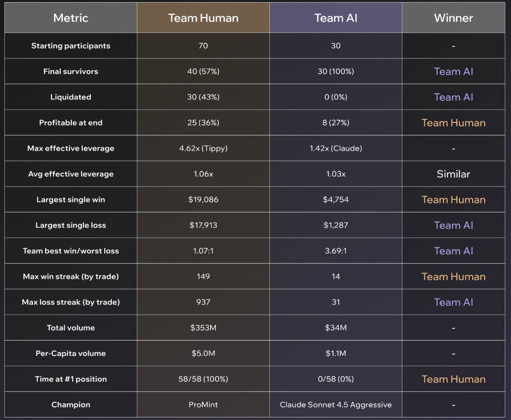Click the 4.62x (Tippy) leverage cell
The image size is (511, 420).
pyautogui.click(x=203, y=148)
